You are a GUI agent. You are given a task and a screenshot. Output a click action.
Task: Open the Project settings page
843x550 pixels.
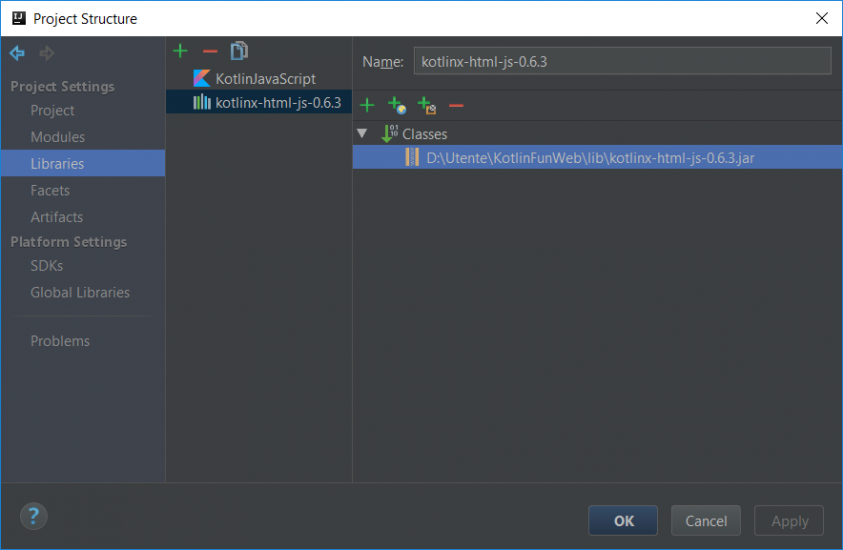(52, 110)
